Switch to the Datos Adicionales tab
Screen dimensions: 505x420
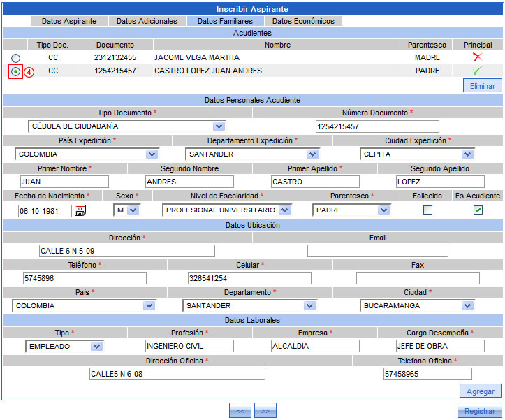click(147, 21)
